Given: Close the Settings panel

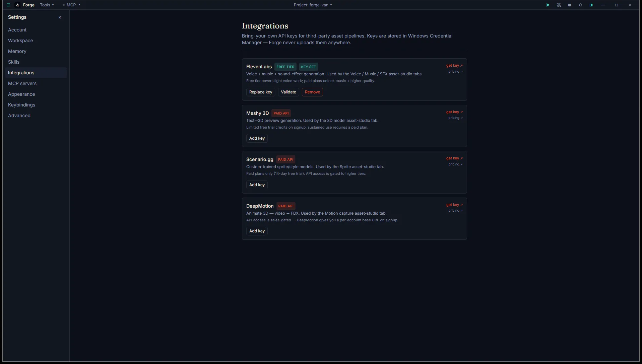Looking at the screenshot, I should click(60, 17).
